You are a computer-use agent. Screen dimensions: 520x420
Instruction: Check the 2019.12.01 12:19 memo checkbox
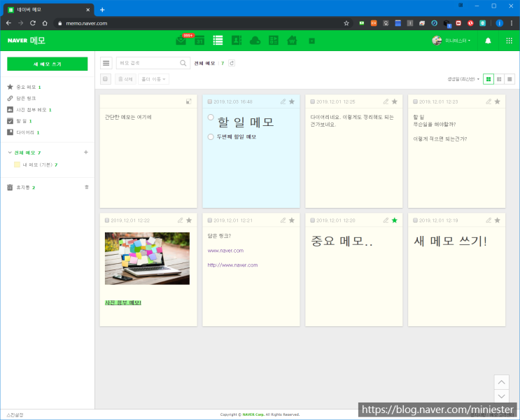415,220
